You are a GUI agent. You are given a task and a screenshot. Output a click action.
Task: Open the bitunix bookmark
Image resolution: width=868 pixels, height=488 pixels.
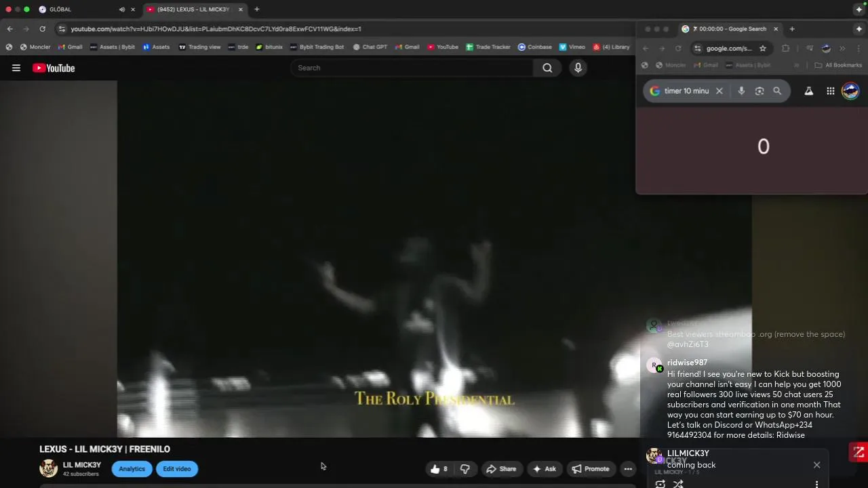click(269, 47)
